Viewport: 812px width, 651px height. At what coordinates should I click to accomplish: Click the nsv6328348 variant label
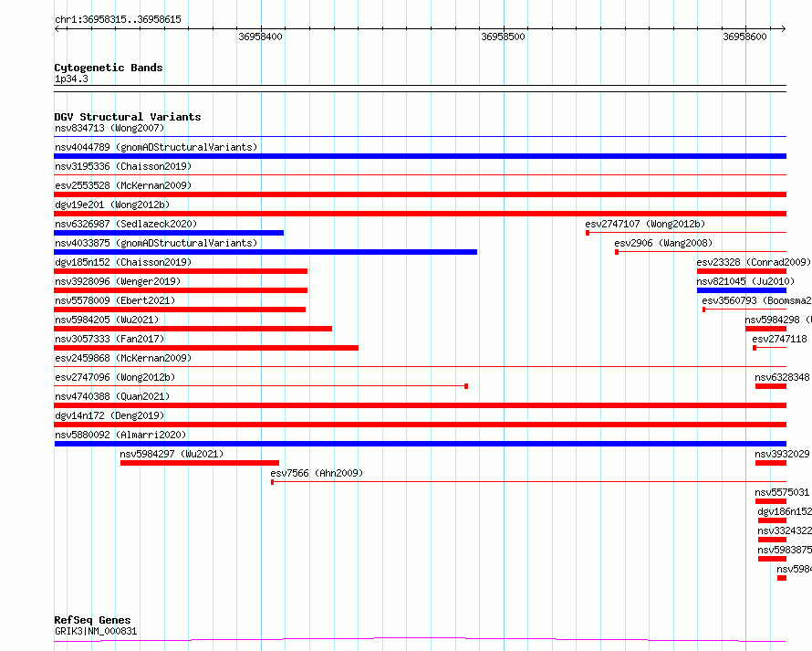[x=782, y=377]
